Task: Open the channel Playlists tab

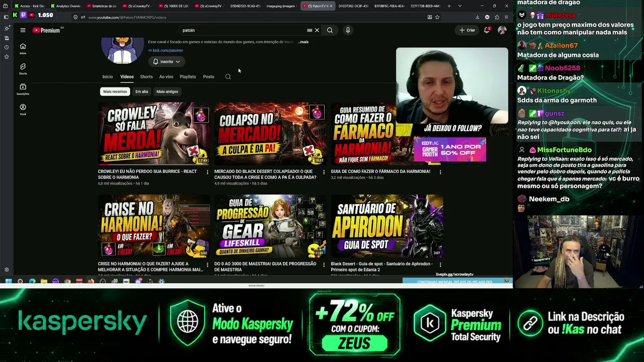Action: [x=188, y=77]
